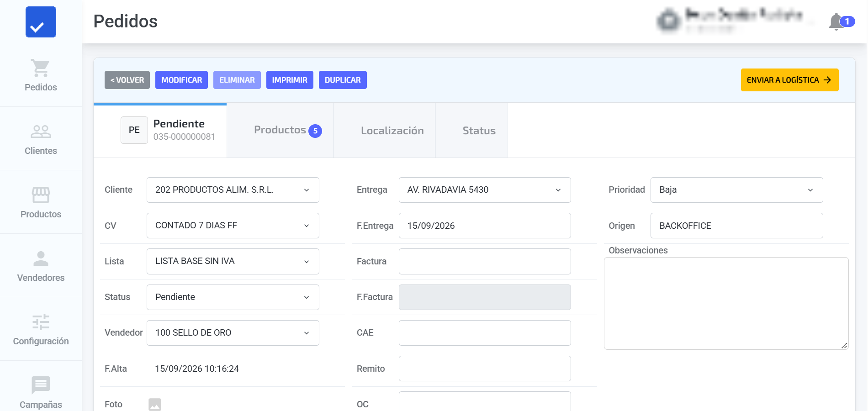Switch to the Productos tab

coord(280,130)
